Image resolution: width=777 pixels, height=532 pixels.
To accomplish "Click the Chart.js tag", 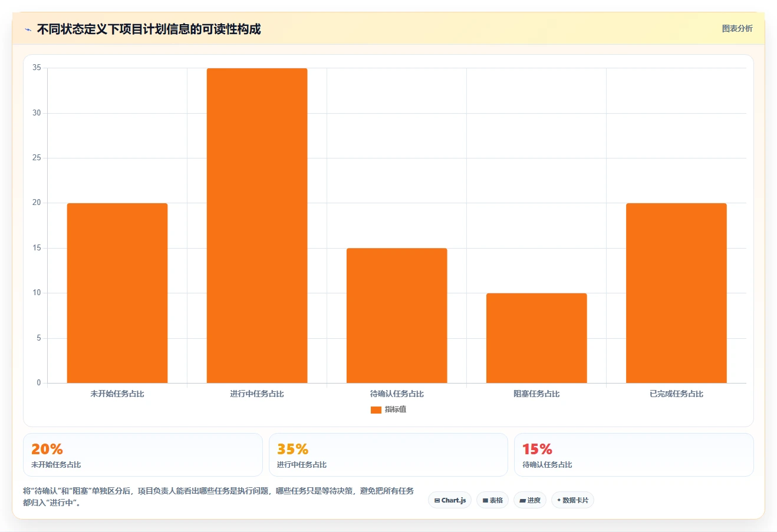I will 450,500.
